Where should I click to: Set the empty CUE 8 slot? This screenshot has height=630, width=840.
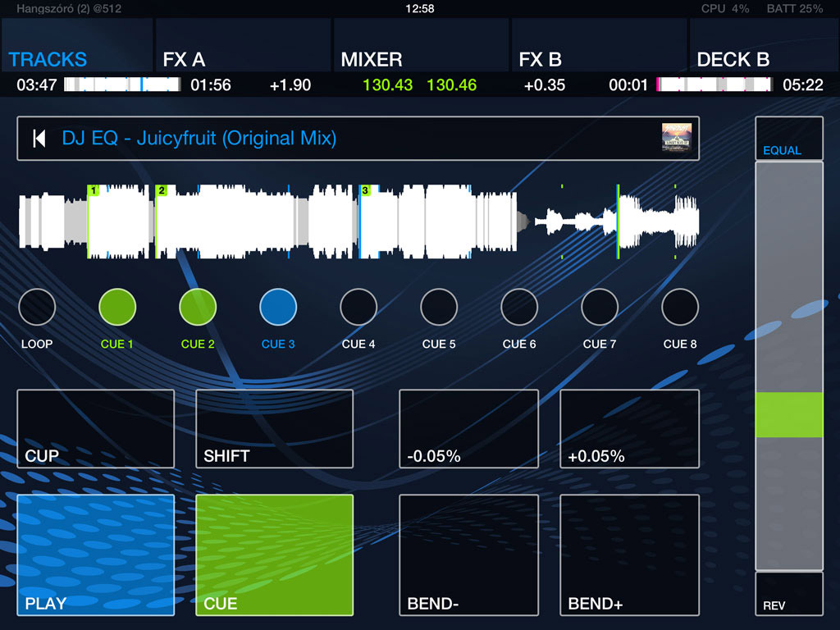click(680, 307)
